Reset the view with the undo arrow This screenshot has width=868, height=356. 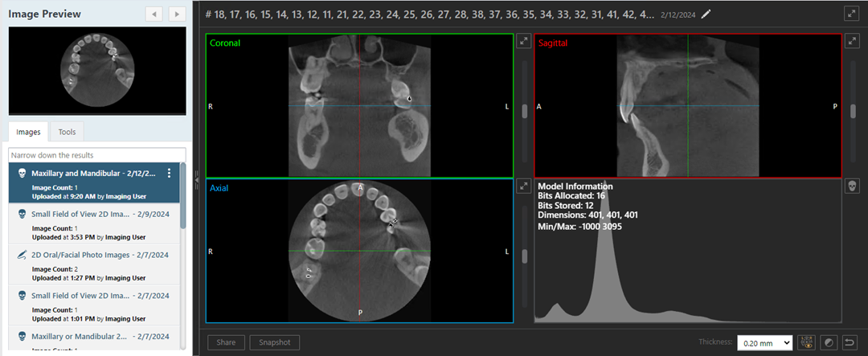pyautogui.click(x=851, y=343)
